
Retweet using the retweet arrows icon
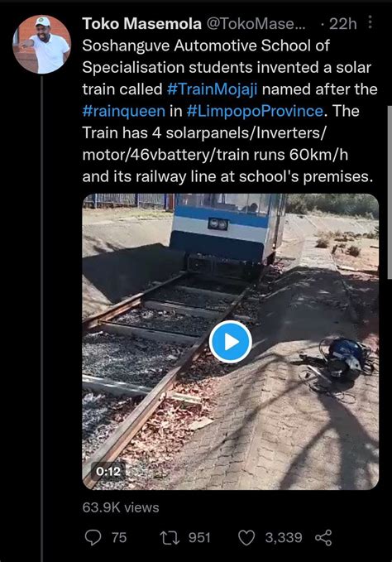click(x=170, y=538)
